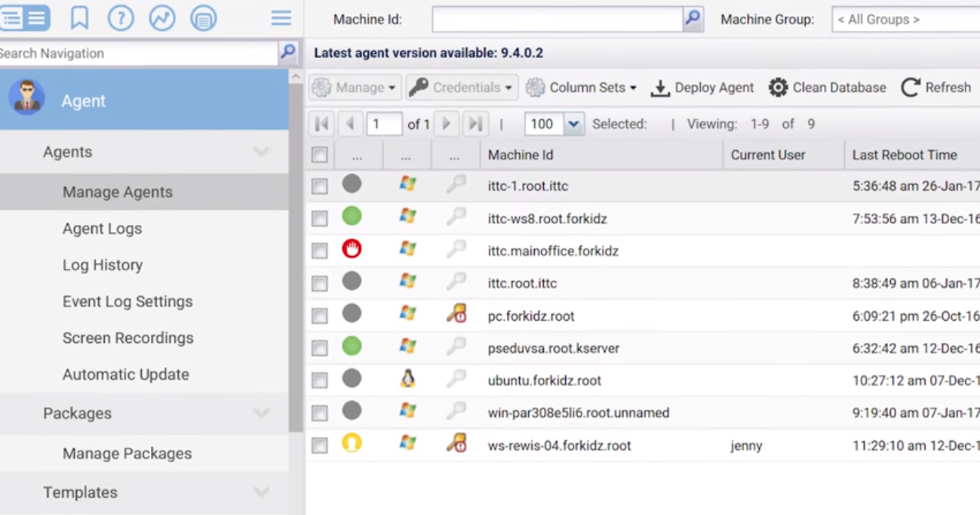Open the Machine Group dropdown
Screen dimensions: 980x515
(x=906, y=20)
